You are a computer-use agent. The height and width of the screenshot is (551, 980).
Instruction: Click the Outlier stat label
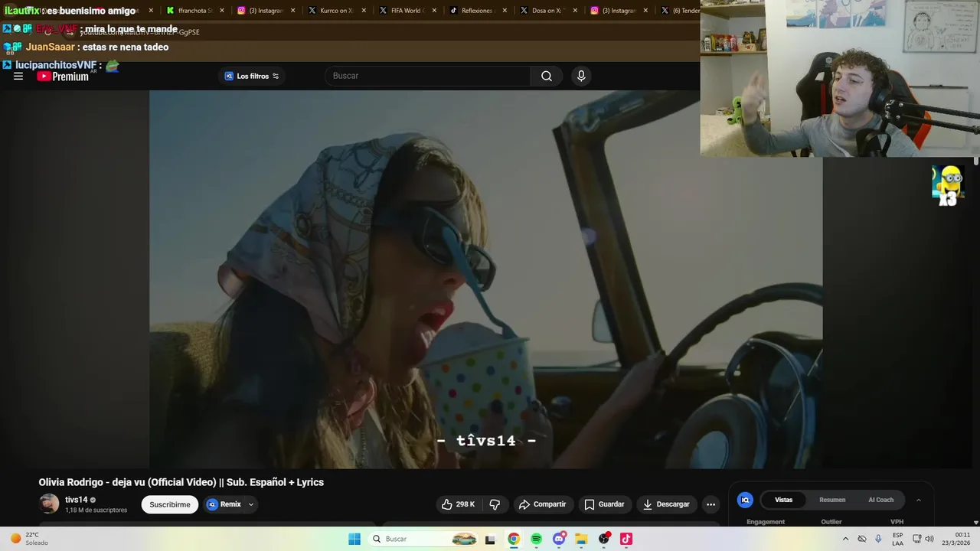pos(831,522)
